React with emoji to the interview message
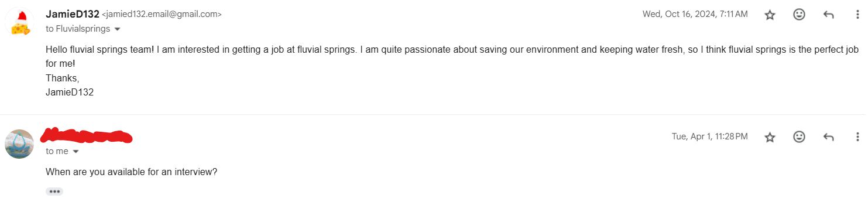The width and height of the screenshot is (868, 212). pyautogui.click(x=799, y=136)
